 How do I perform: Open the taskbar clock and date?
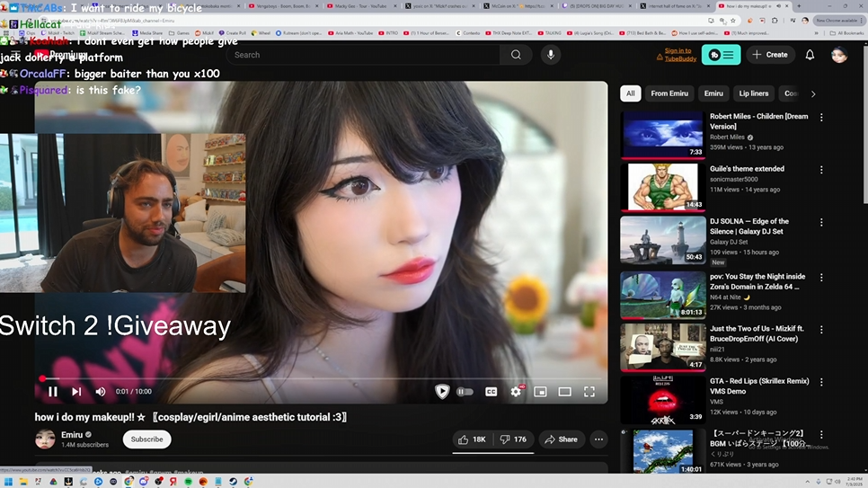[x=855, y=482]
